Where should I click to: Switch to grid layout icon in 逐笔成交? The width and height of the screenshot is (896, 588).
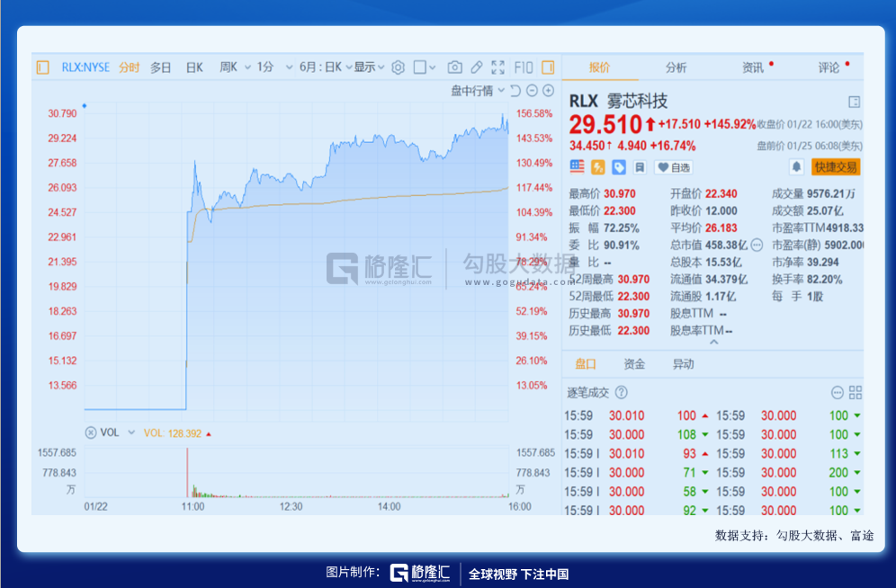point(856,392)
